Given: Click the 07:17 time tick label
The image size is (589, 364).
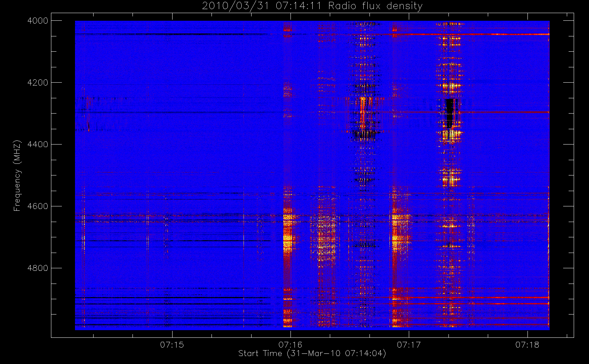Looking at the screenshot, I should click(409, 345).
